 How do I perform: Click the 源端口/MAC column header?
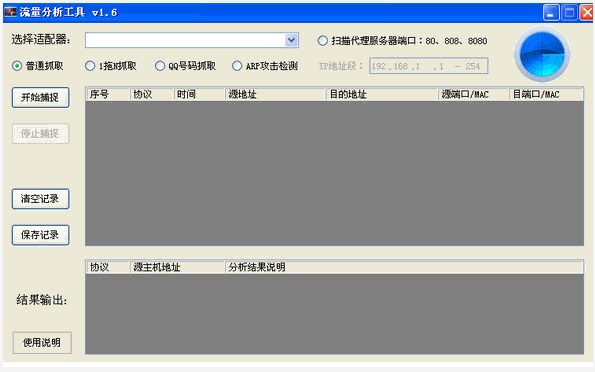[x=474, y=94]
